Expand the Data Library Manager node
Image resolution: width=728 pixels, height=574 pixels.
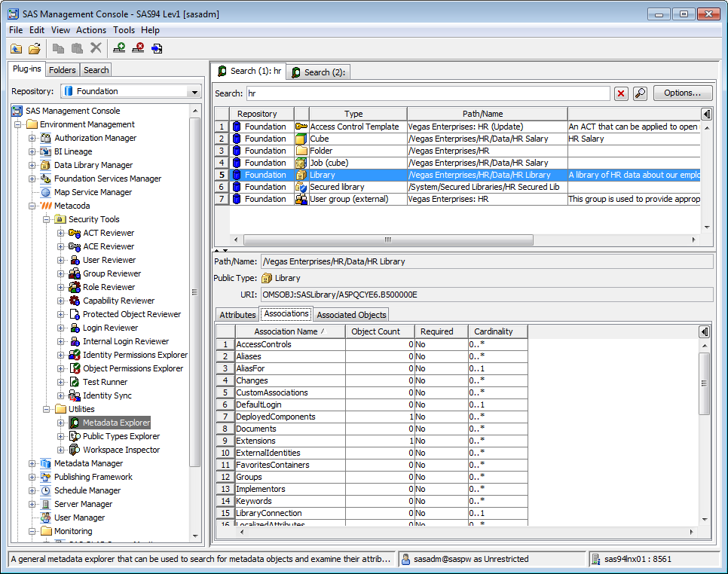32,165
